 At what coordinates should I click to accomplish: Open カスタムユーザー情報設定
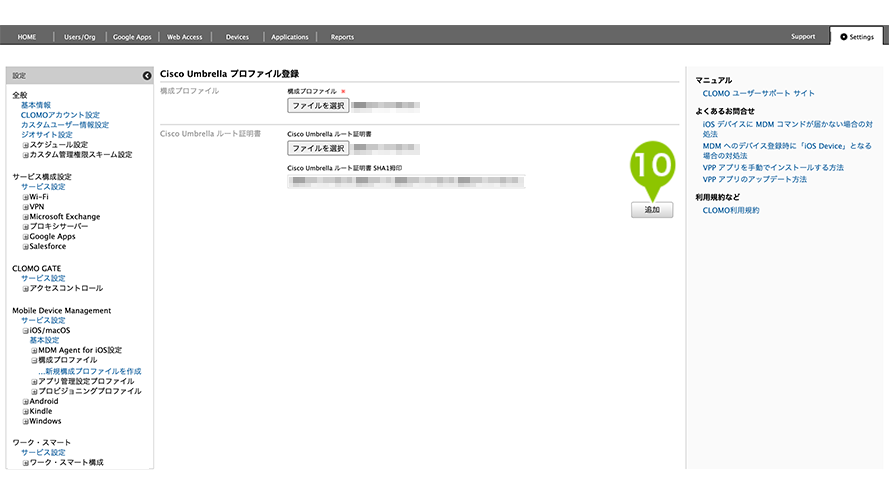click(x=65, y=125)
